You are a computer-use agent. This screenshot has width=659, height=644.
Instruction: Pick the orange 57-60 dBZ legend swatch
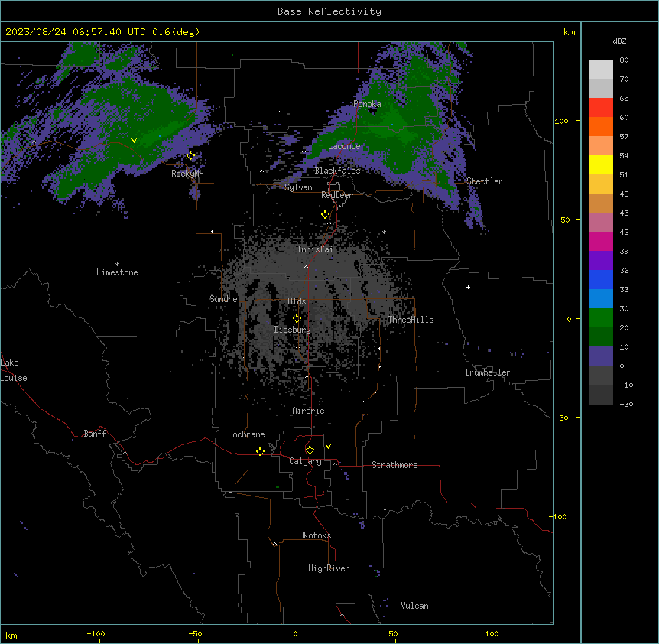click(x=601, y=126)
